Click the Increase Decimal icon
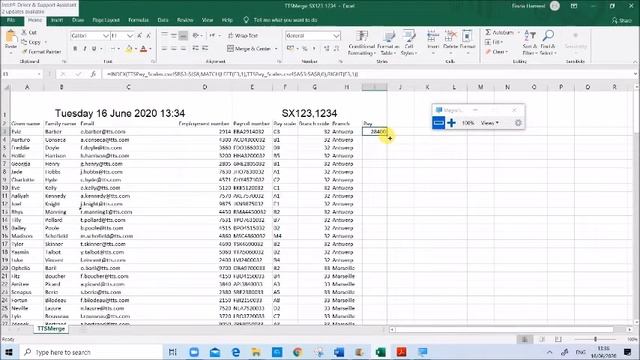640x360 pixels. click(x=327, y=49)
